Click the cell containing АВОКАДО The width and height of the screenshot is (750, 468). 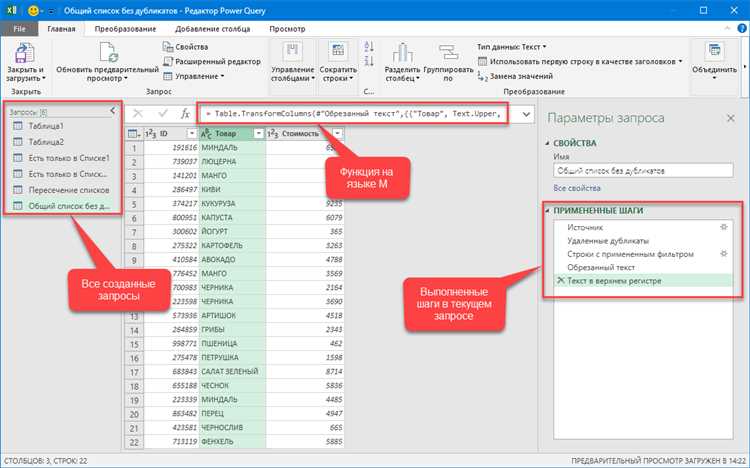pos(232,260)
